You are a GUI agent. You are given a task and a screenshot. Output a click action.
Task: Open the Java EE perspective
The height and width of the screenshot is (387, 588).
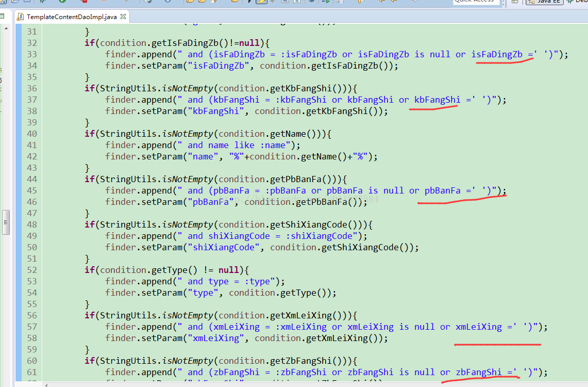545,2
